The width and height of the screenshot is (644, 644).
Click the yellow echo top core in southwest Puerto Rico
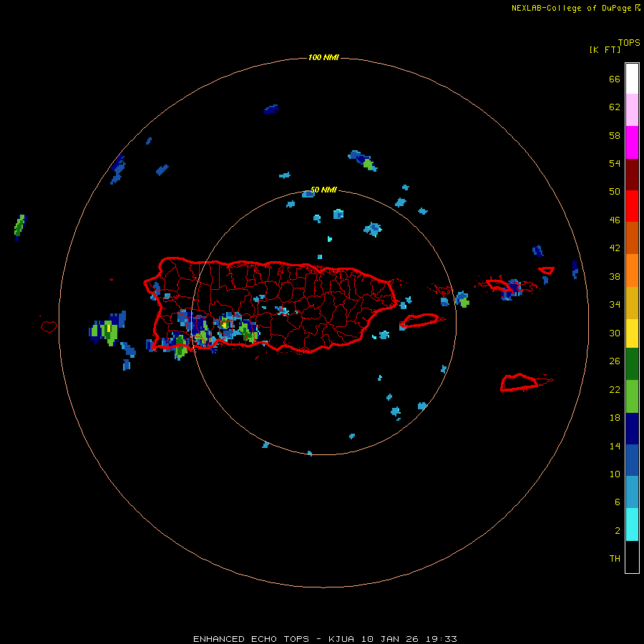[224, 324]
